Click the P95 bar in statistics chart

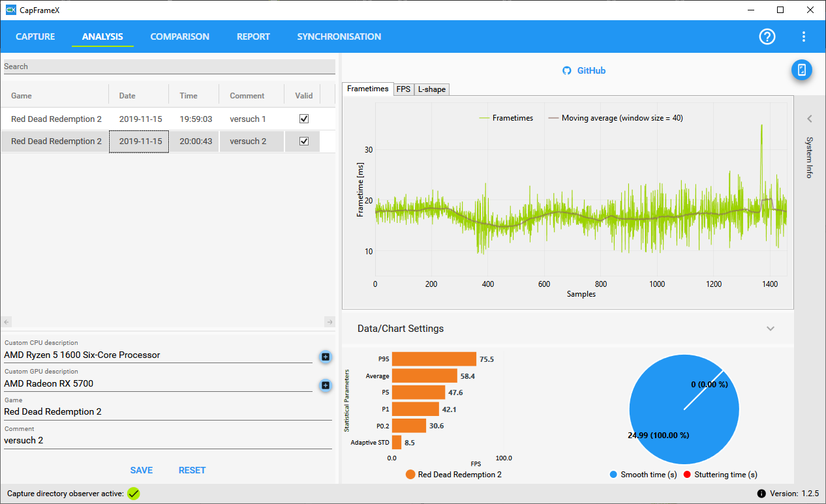(x=434, y=359)
